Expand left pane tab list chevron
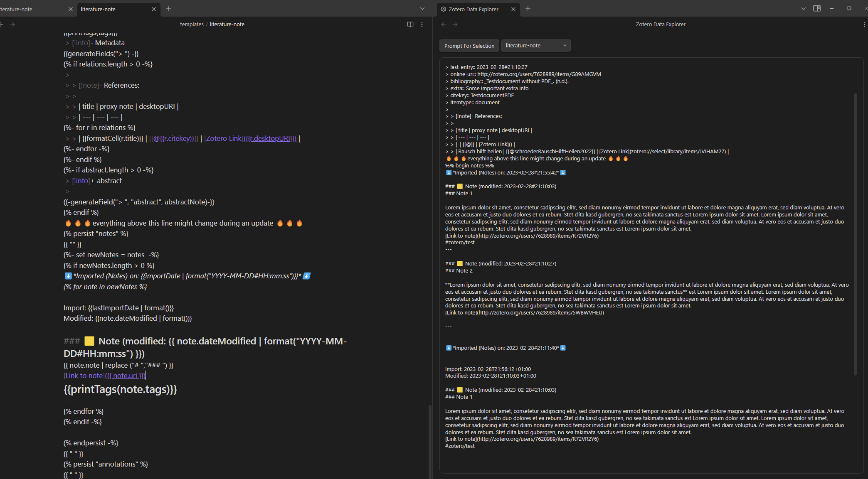This screenshot has height=479, width=868. pyautogui.click(x=422, y=9)
